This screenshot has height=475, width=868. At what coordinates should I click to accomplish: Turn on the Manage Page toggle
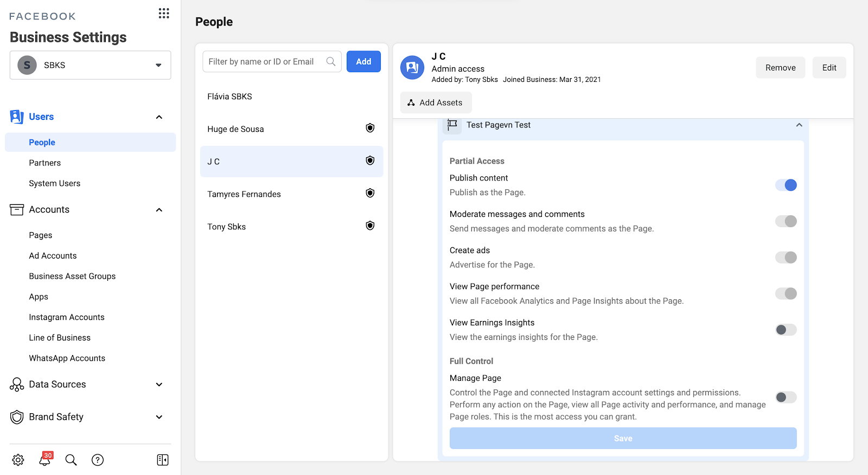point(786,397)
